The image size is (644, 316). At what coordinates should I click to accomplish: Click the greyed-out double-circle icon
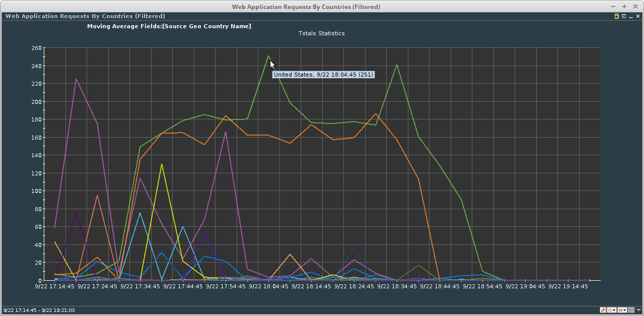(631, 310)
